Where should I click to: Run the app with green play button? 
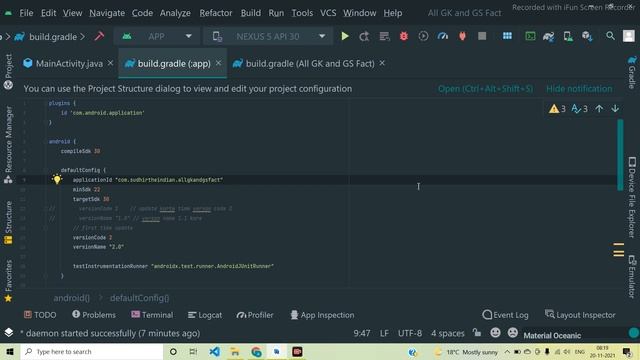(345, 36)
